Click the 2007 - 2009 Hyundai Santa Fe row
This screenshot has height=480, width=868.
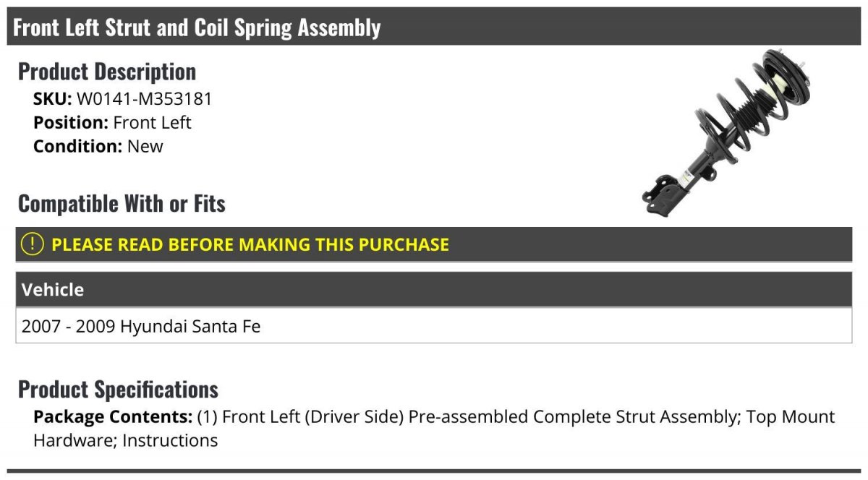[x=141, y=326]
